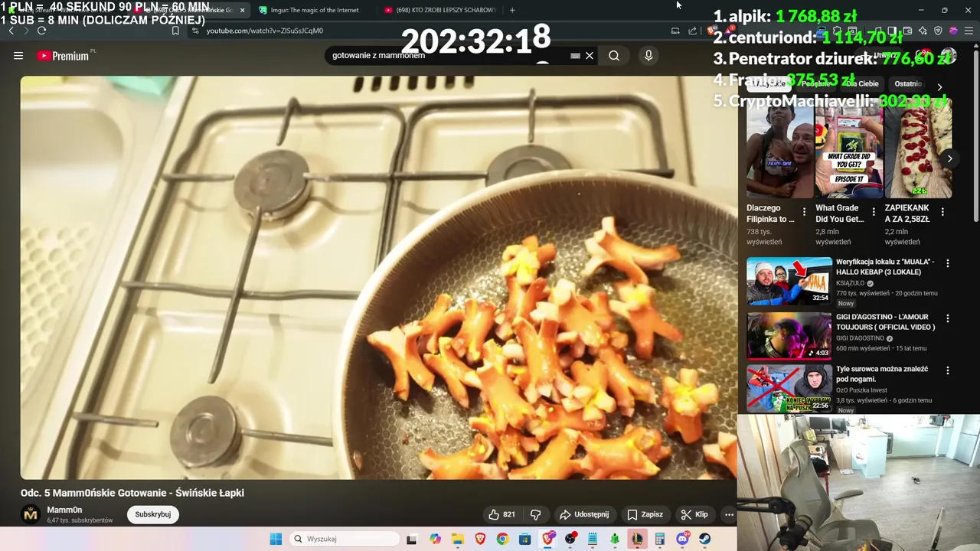Run search with the magnifier button
The height and width of the screenshot is (551, 980).
coord(614,56)
